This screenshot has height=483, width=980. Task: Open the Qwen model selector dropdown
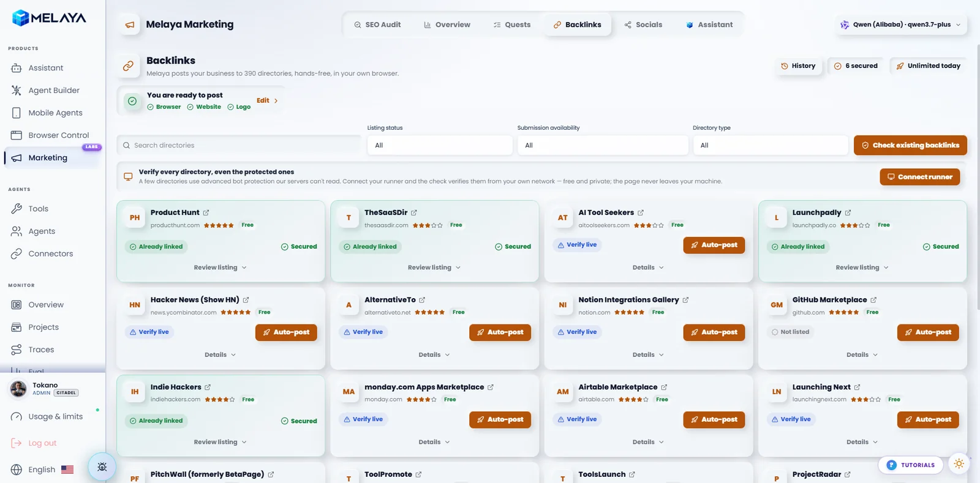click(x=900, y=24)
